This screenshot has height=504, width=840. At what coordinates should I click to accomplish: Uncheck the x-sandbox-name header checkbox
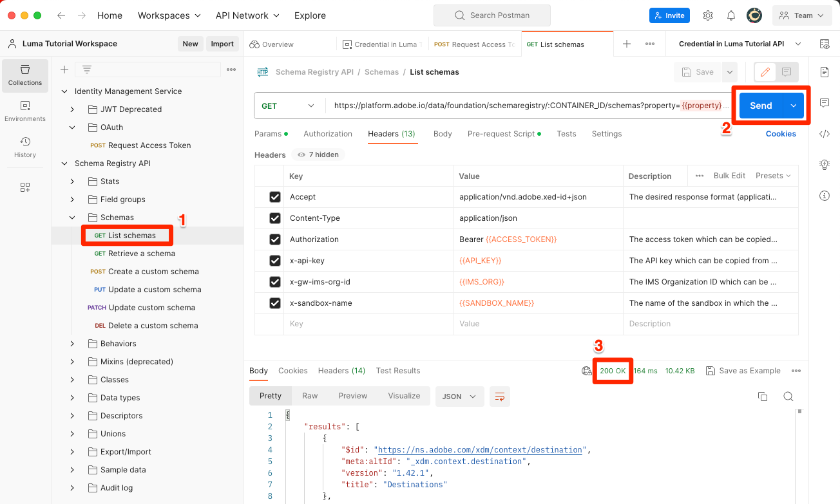[275, 303]
